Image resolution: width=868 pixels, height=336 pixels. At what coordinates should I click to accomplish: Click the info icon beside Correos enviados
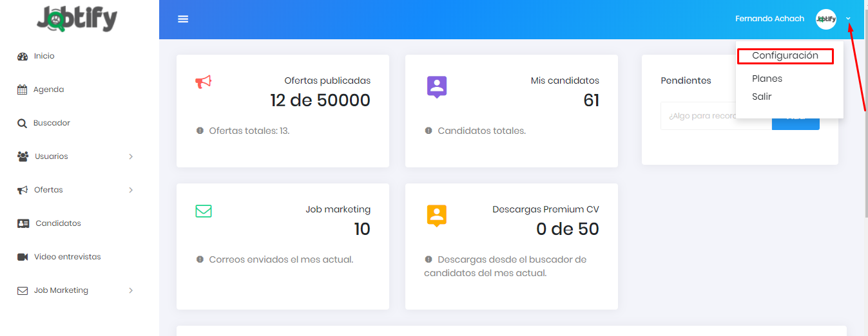(x=200, y=259)
